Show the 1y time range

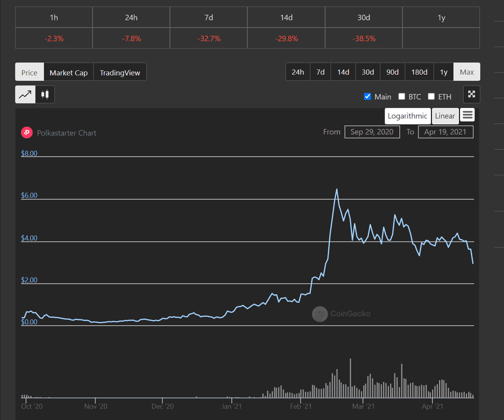444,72
